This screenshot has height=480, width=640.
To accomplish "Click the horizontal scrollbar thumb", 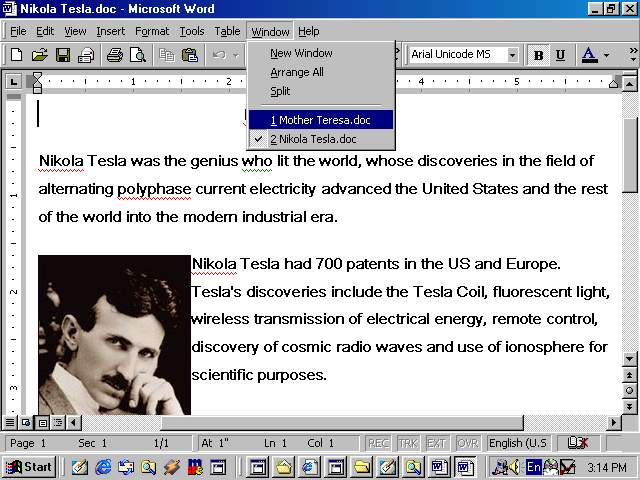I will pyautogui.click(x=342, y=422).
